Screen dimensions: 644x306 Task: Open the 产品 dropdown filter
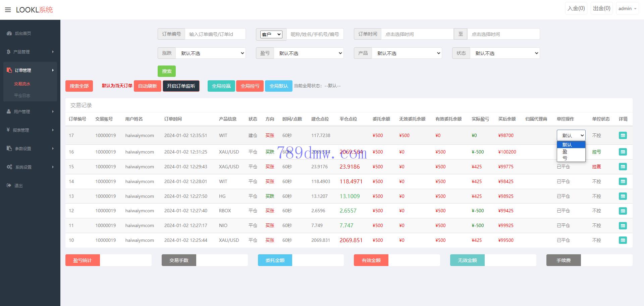[407, 53]
